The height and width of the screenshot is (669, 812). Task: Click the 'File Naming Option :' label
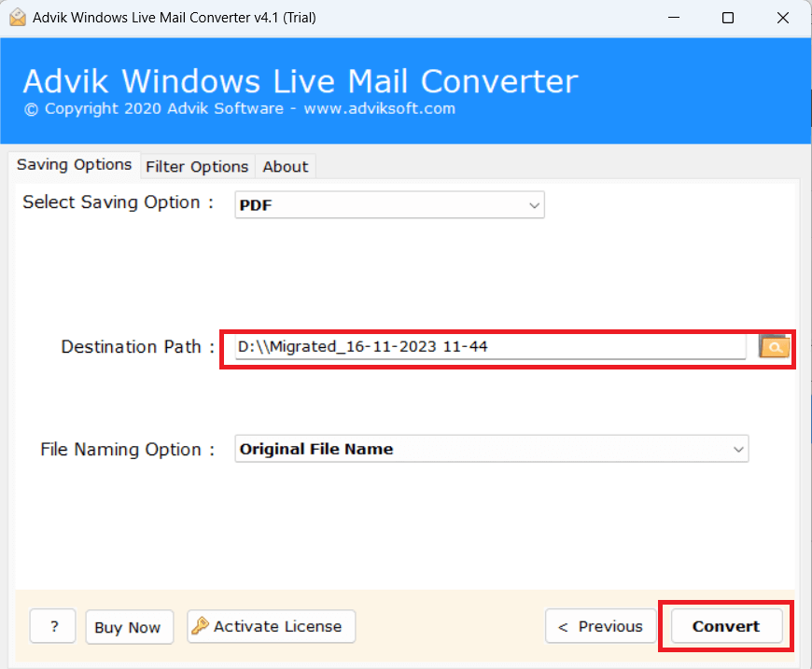[x=127, y=450]
